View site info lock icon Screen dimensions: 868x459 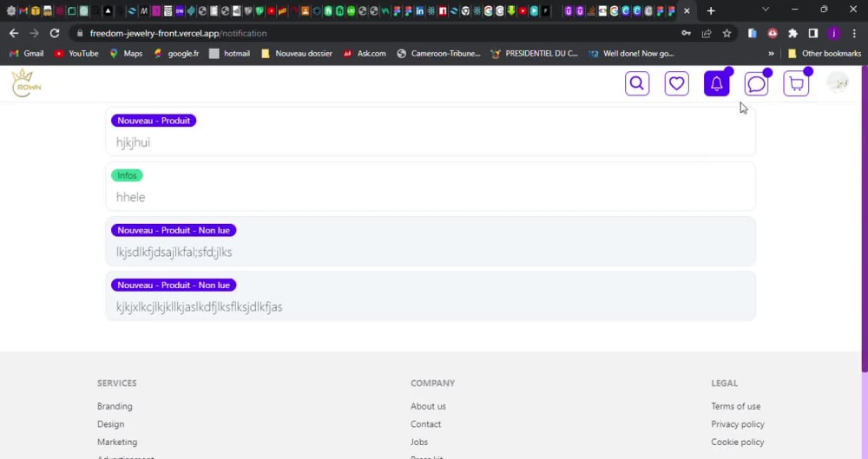80,33
